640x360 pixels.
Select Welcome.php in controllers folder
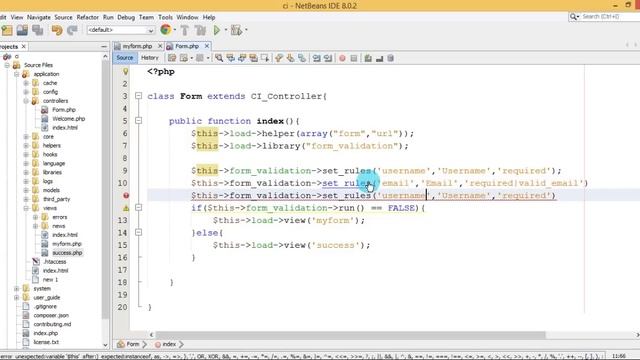tap(68, 119)
